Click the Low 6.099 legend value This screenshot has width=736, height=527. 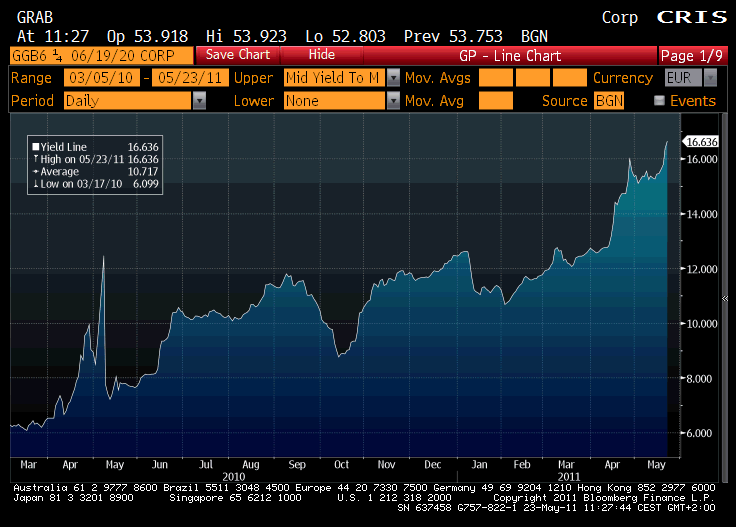pyautogui.click(x=146, y=184)
